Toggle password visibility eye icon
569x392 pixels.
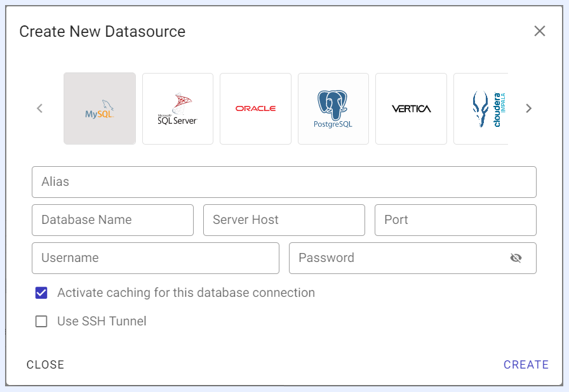pyautogui.click(x=516, y=258)
